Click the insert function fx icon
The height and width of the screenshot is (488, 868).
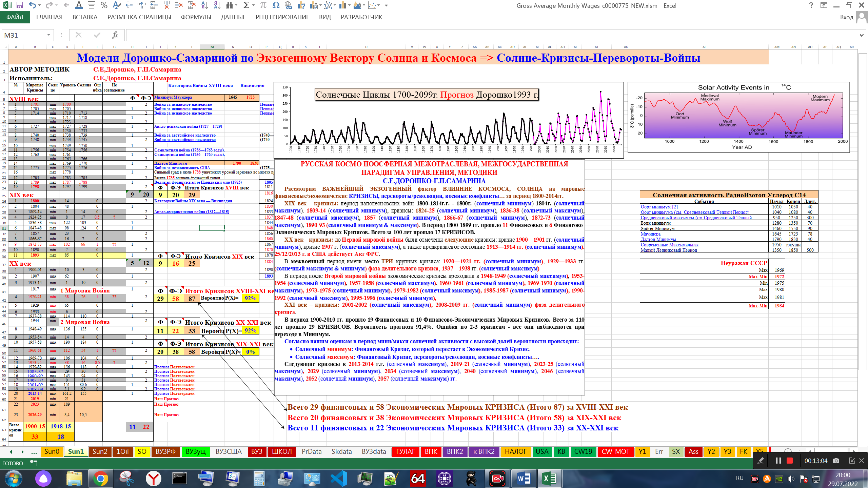[115, 35]
